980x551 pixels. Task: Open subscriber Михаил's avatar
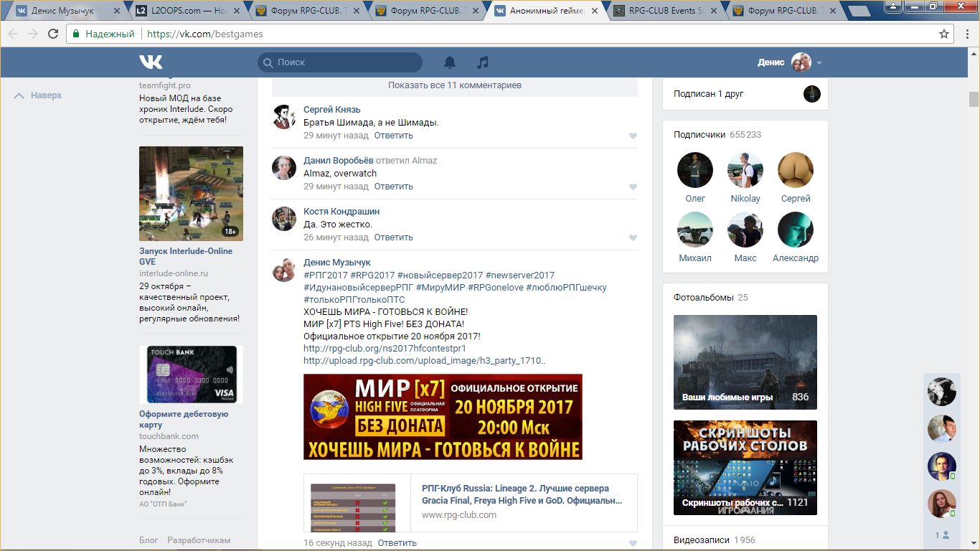click(x=695, y=230)
